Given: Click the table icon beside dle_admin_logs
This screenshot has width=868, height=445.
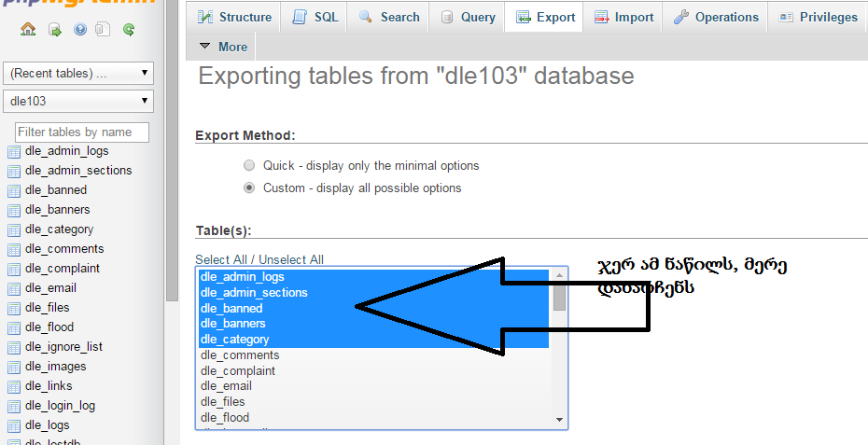Looking at the screenshot, I should pyautogui.click(x=13, y=151).
